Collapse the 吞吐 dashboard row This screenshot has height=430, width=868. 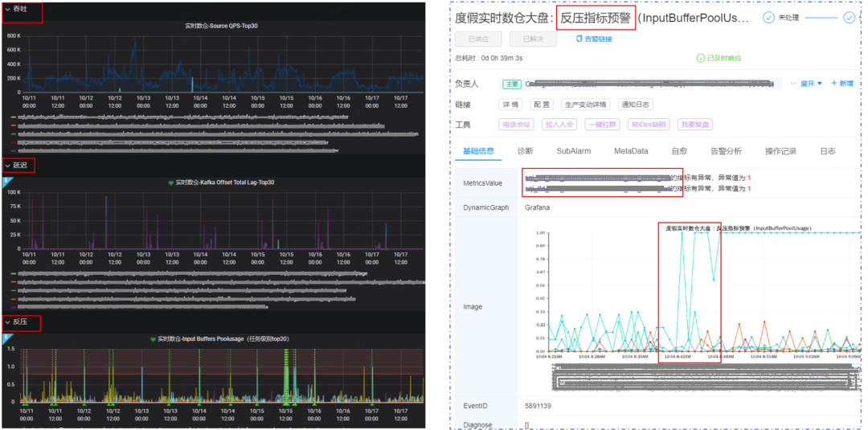tap(8, 9)
